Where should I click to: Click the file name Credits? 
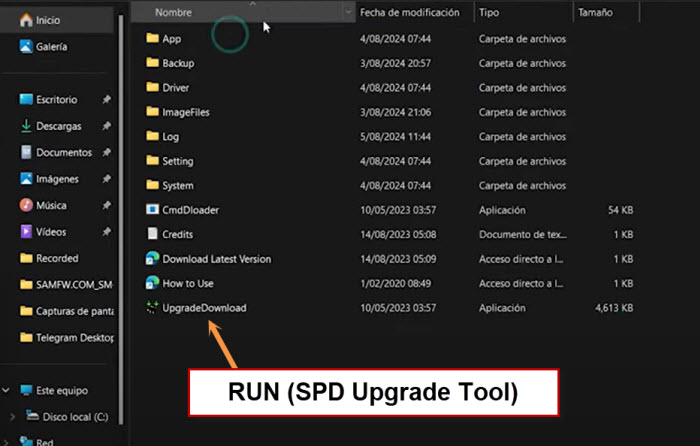click(178, 234)
